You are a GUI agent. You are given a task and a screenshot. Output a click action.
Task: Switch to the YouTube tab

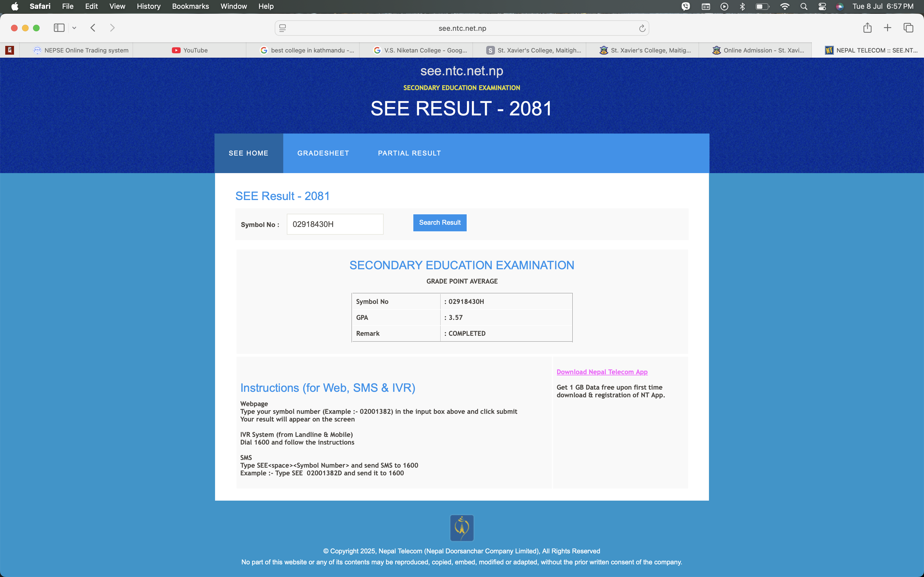tap(190, 50)
